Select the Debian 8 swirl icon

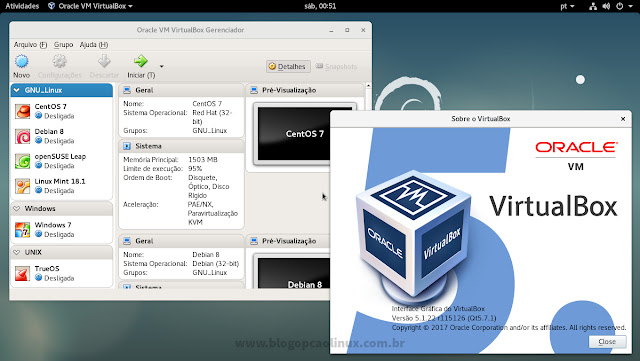point(22,136)
